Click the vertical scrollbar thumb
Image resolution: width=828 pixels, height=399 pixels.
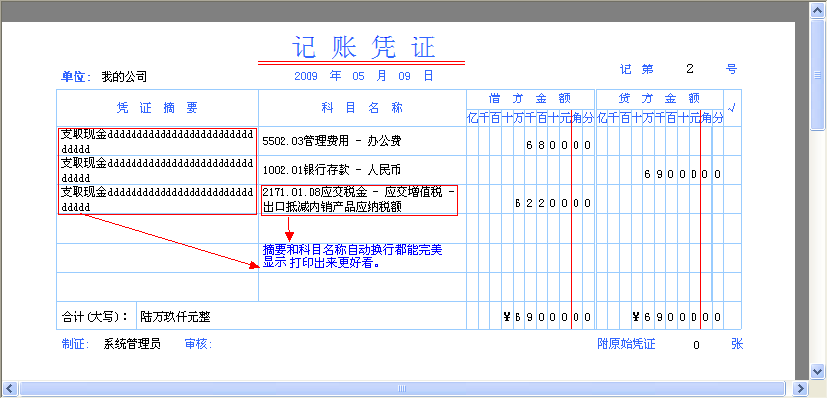(x=818, y=74)
